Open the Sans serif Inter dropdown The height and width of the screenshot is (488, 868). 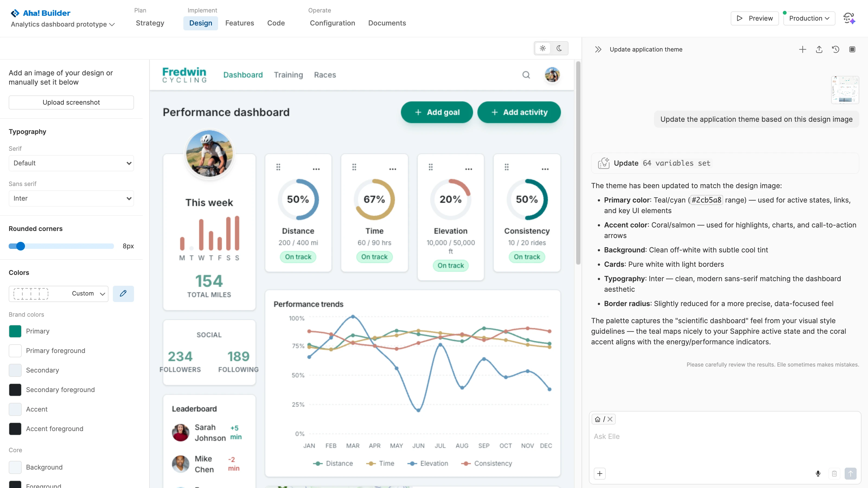pyautogui.click(x=71, y=198)
